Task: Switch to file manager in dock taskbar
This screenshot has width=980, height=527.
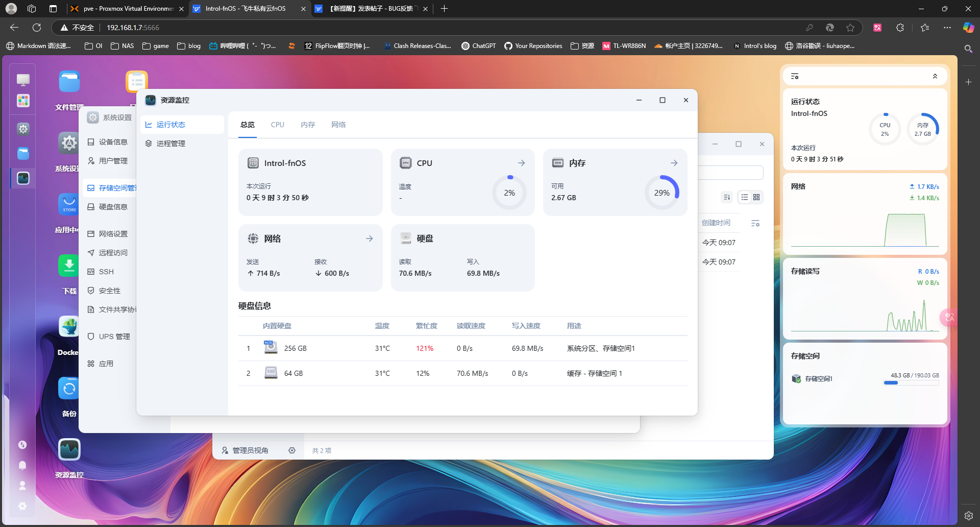Action: tap(23, 153)
